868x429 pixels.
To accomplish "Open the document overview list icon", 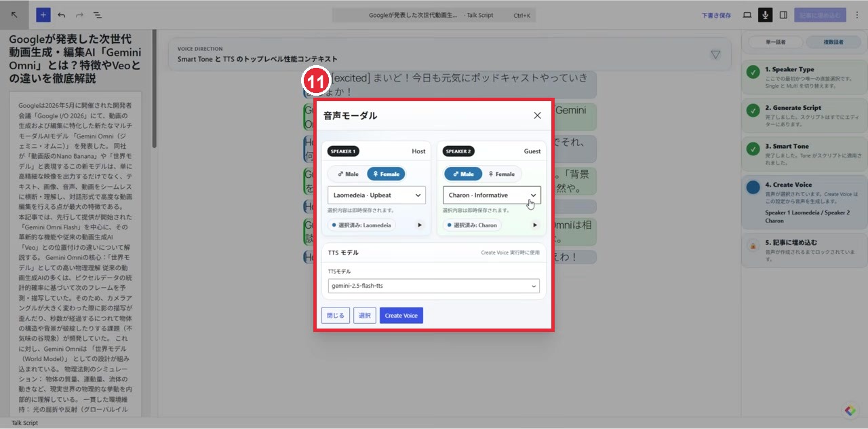I will [97, 15].
